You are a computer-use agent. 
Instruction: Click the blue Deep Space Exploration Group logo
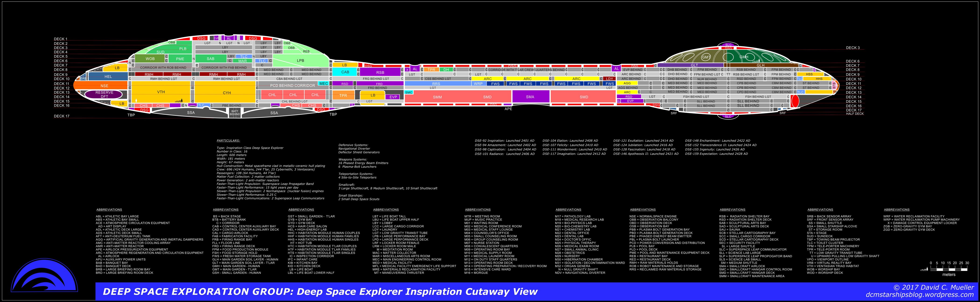44,275
